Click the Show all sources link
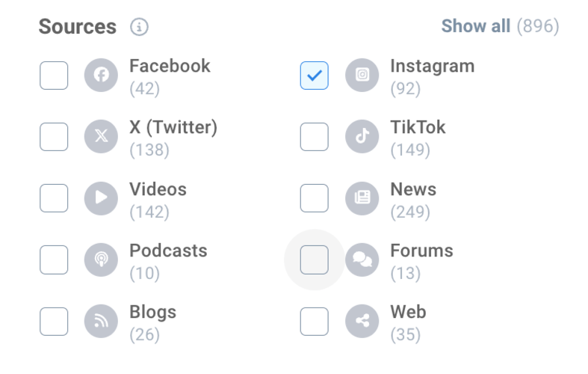Viewport: 588px width, 374px height. coord(475,26)
